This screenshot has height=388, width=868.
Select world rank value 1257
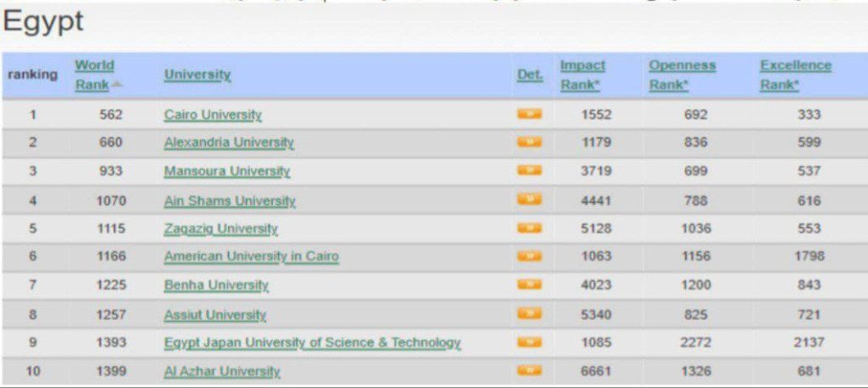point(111,314)
